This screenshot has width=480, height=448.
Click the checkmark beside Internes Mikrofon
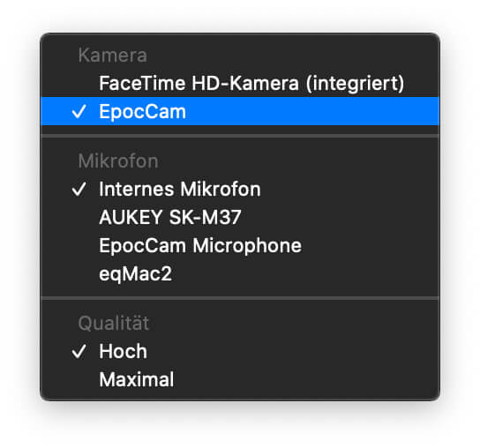79,189
